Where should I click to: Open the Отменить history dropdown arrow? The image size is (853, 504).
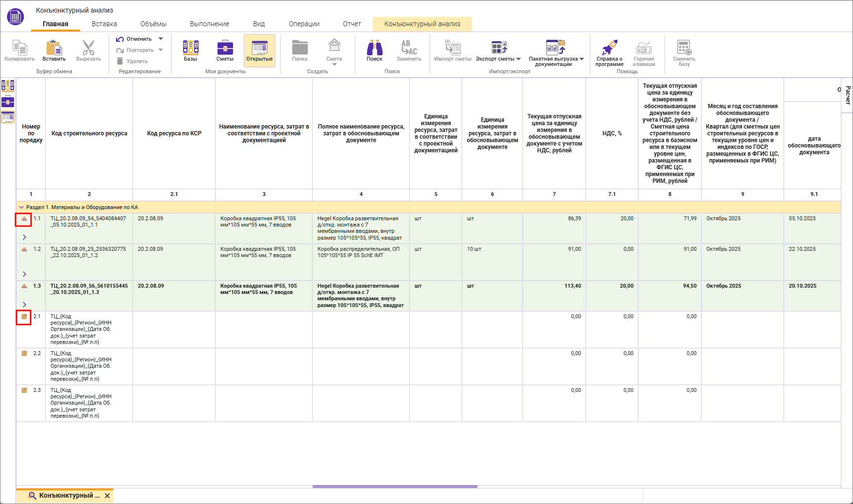pos(161,39)
